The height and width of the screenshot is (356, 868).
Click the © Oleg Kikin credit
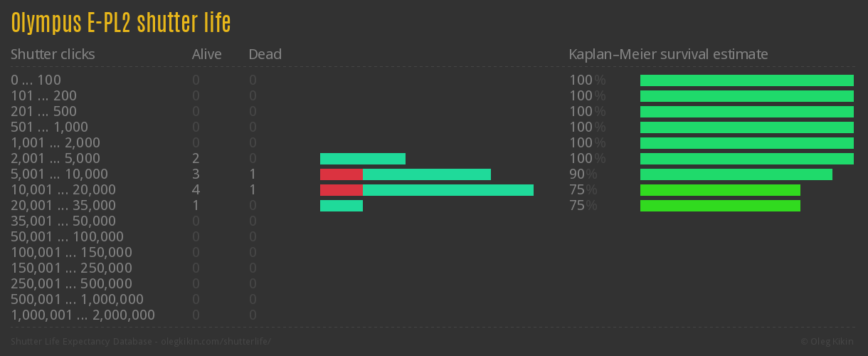827,342
